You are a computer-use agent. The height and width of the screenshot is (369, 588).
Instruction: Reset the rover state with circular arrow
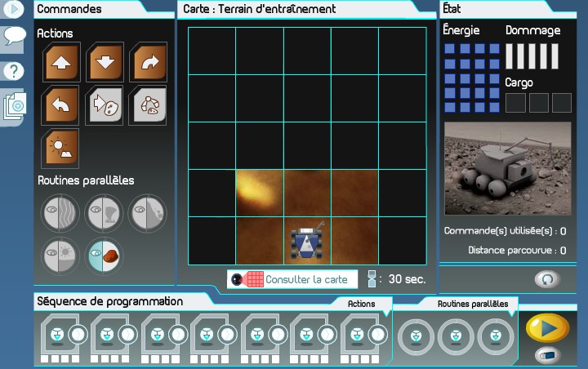click(546, 279)
